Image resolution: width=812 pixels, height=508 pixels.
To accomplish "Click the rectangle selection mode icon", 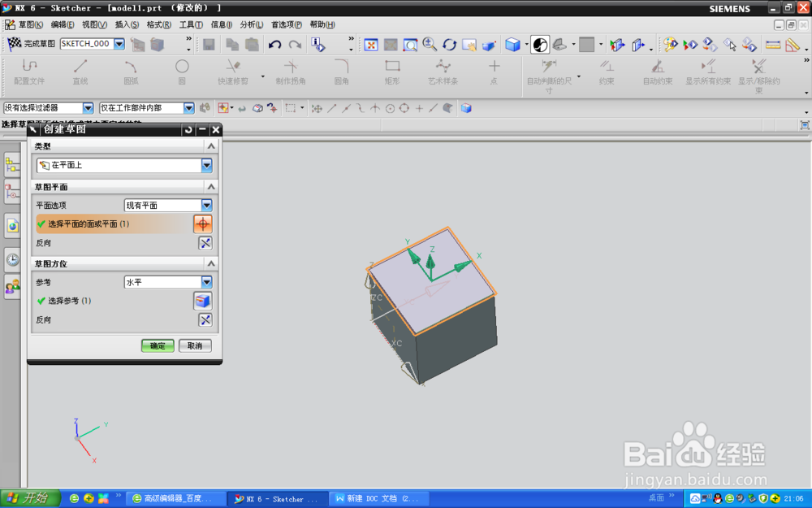I will coord(291,108).
